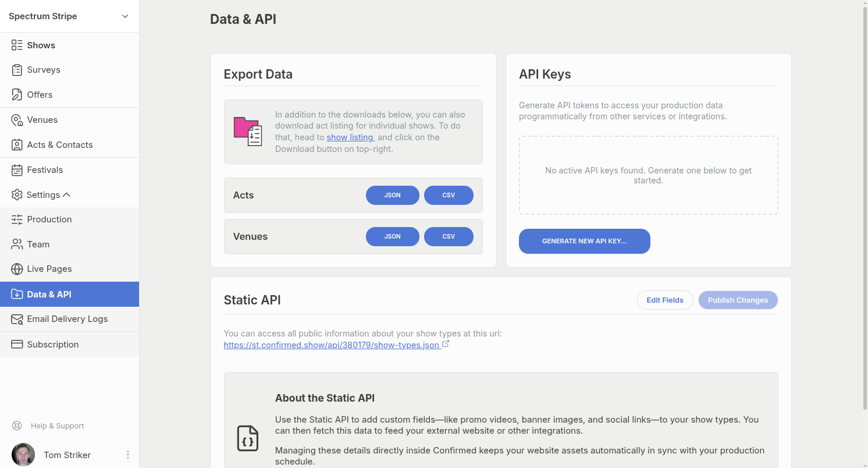The image size is (868, 468).
Task: Expand the Spectrum Stripe organization dropdown
Action: [x=125, y=16]
